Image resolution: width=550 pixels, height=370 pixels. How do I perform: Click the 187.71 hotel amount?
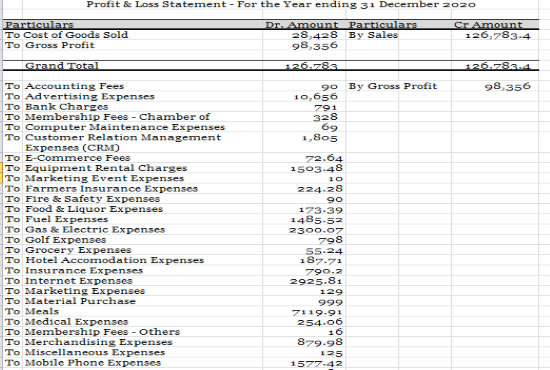[321, 261]
